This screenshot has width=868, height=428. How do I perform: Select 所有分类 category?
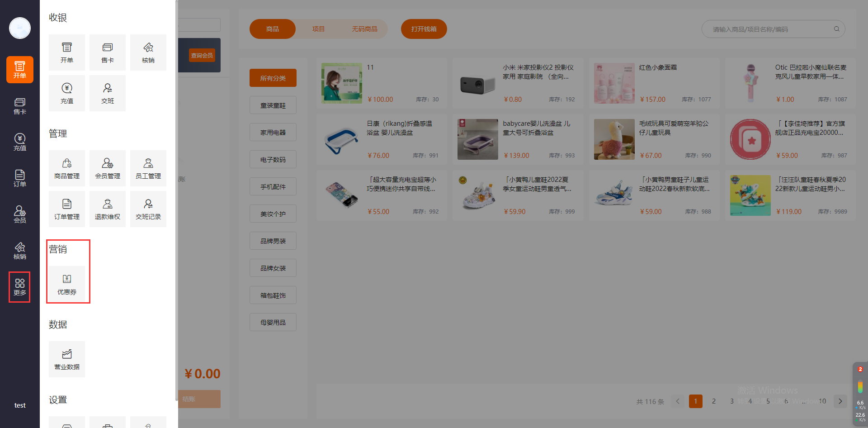tap(273, 78)
